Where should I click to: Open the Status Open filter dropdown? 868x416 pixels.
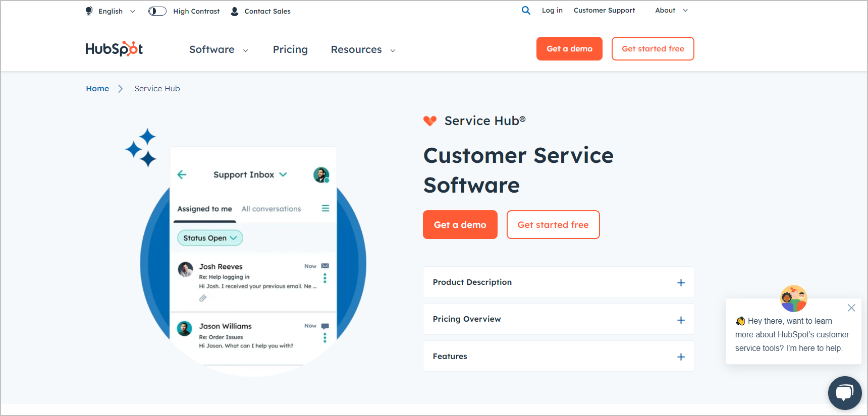(x=210, y=238)
